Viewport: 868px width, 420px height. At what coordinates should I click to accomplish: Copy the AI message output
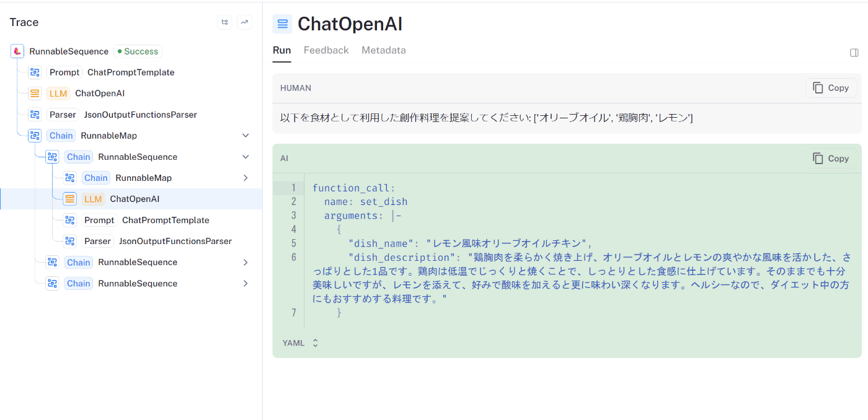point(831,159)
